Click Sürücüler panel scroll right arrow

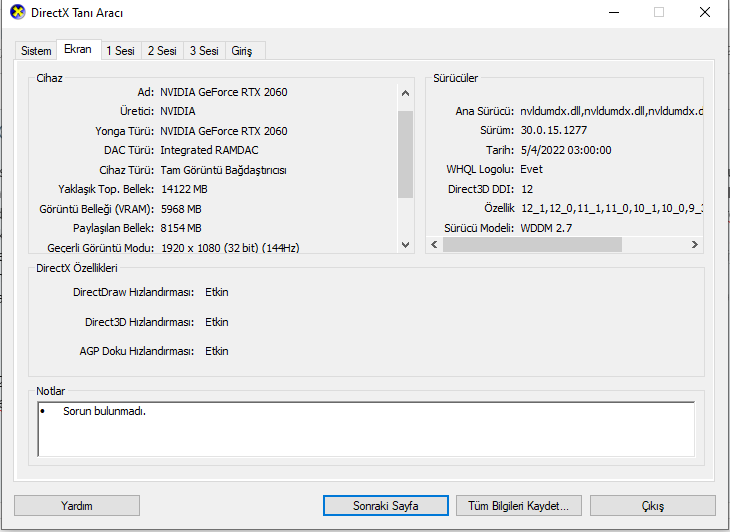click(x=695, y=244)
